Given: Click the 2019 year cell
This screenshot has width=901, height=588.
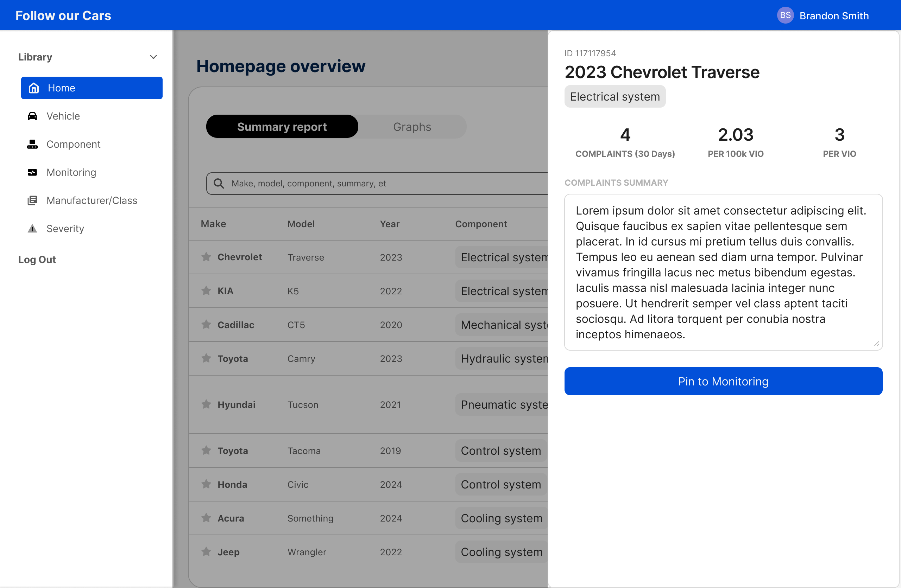Looking at the screenshot, I should point(390,450).
